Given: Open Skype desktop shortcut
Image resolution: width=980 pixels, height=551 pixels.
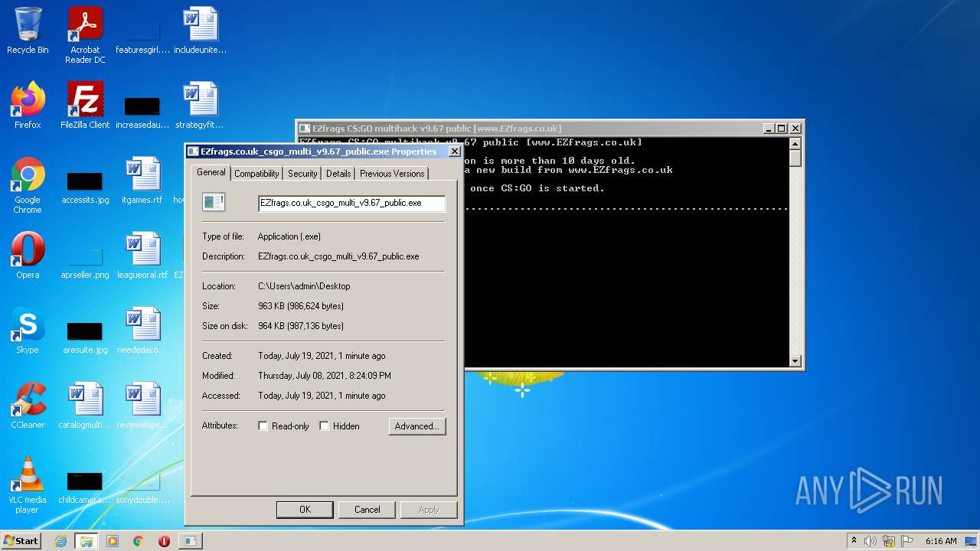Looking at the screenshot, I should click(x=28, y=331).
